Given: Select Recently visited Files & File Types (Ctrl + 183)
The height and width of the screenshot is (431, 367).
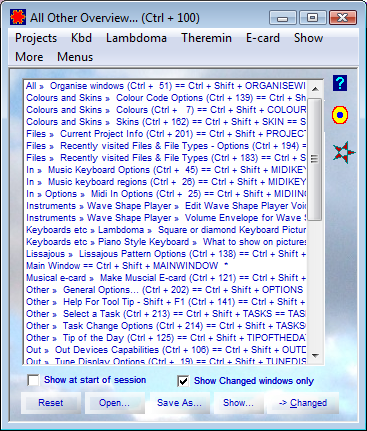Looking at the screenshot, I should (x=166, y=158).
